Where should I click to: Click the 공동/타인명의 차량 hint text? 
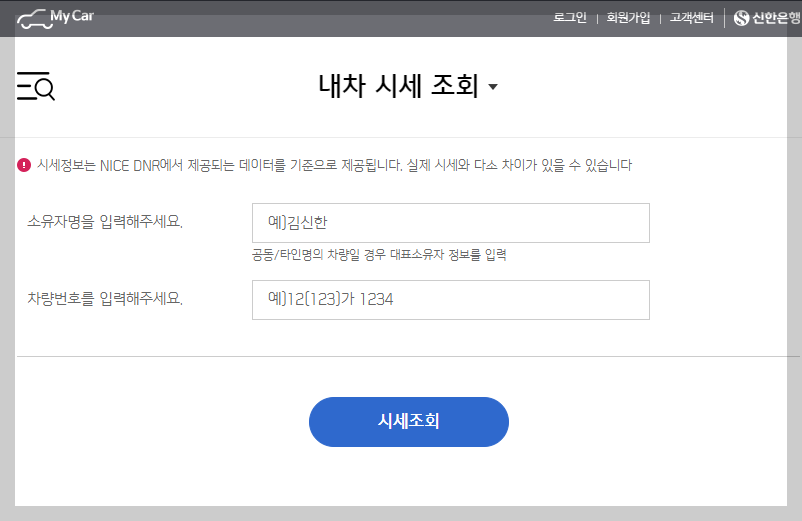pyautogui.click(x=379, y=255)
